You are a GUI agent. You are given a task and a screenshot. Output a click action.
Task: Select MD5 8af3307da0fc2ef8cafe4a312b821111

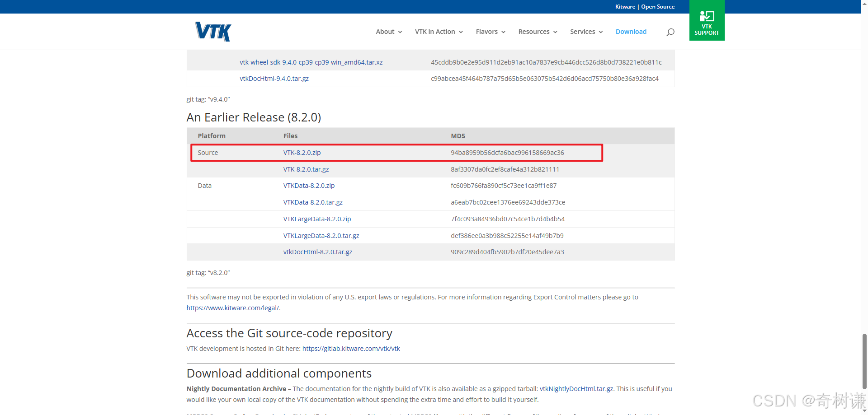point(505,169)
